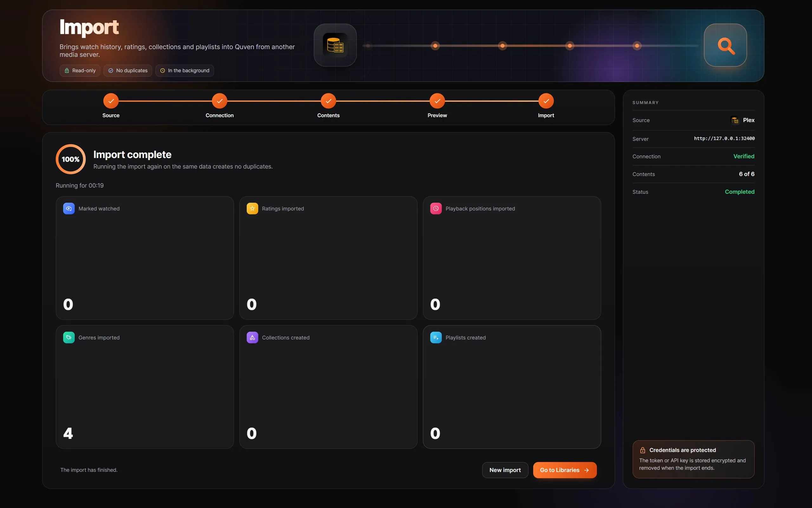This screenshot has height=508, width=812.
Task: Click the checkmark icon on No duplicates badge
Action: pyautogui.click(x=111, y=70)
